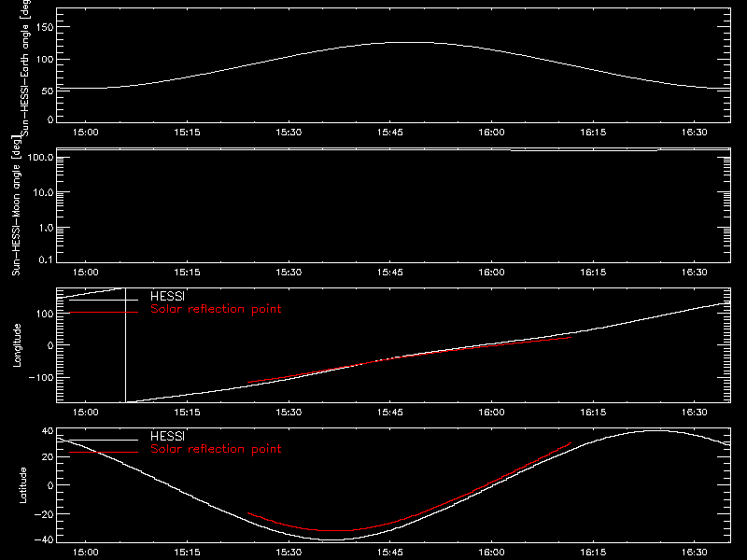Click 15:00 time label under Latitude plot

[x=86, y=552]
